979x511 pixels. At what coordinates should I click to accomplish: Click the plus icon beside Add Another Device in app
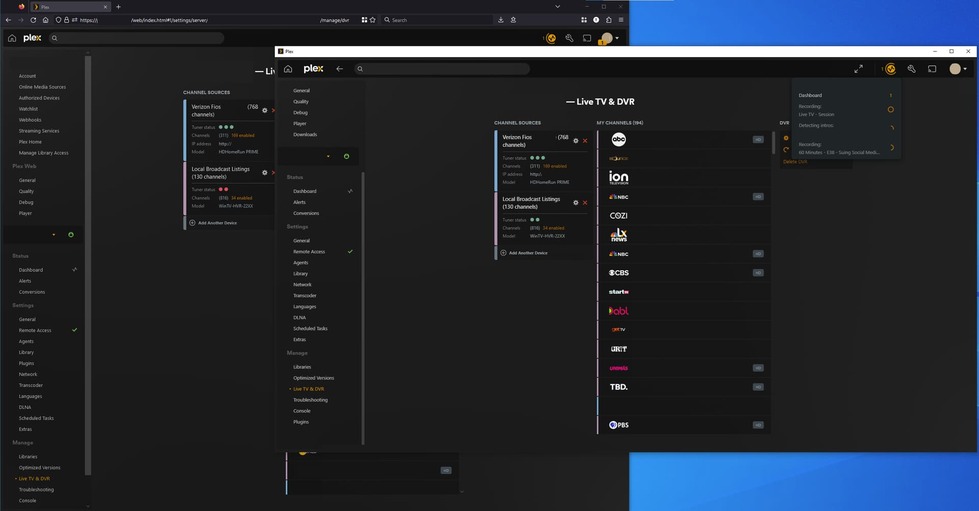point(503,253)
